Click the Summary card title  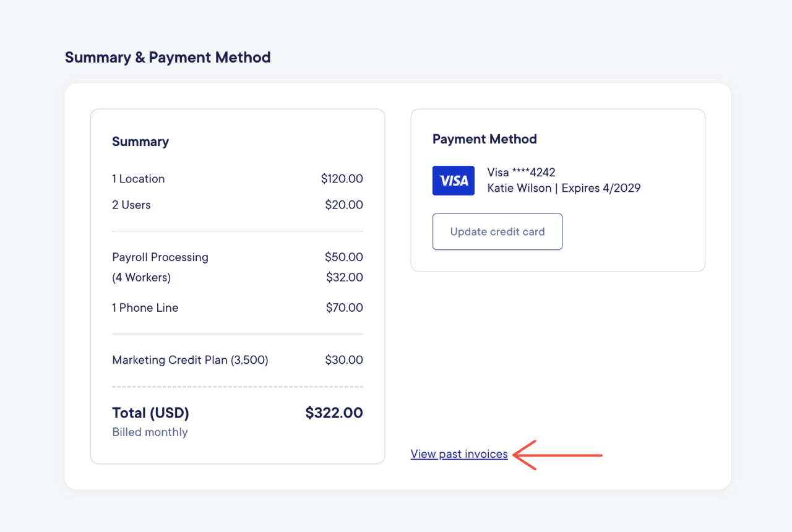click(x=140, y=142)
